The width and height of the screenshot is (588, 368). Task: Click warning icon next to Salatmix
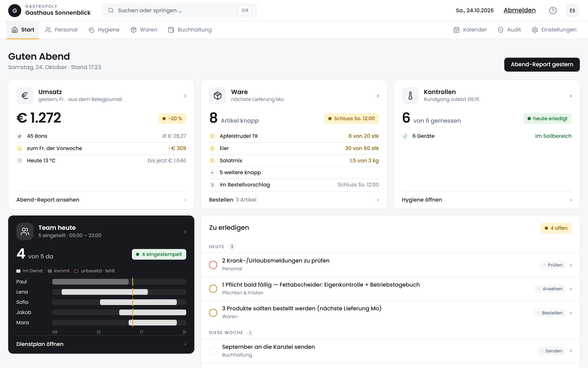coord(212,161)
